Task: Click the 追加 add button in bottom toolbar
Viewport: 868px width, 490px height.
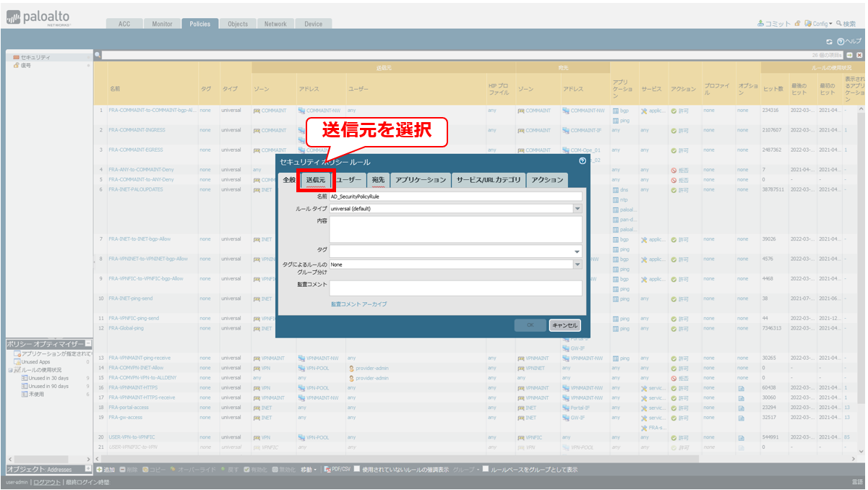Action: pyautogui.click(x=106, y=469)
